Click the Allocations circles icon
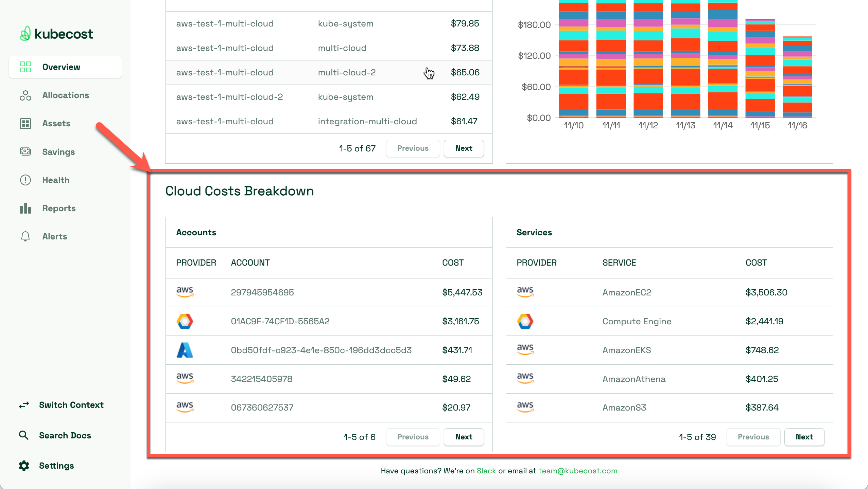This screenshot has height=489, width=868. pyautogui.click(x=25, y=95)
